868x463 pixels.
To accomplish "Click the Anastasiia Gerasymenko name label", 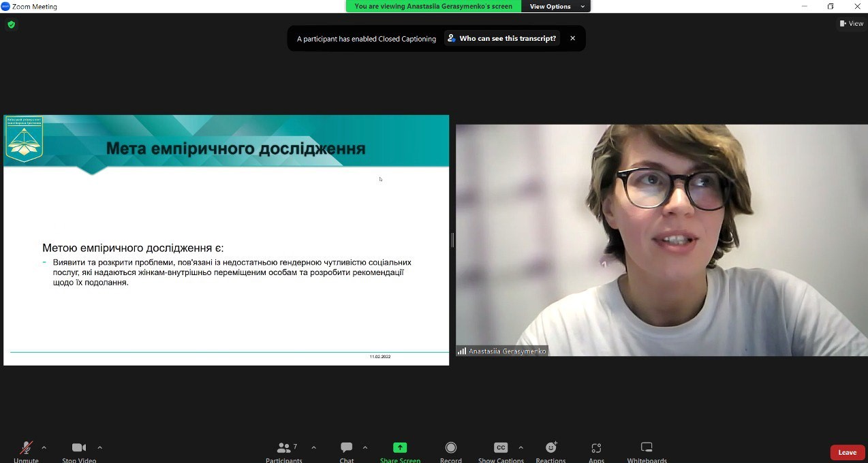I will click(508, 351).
